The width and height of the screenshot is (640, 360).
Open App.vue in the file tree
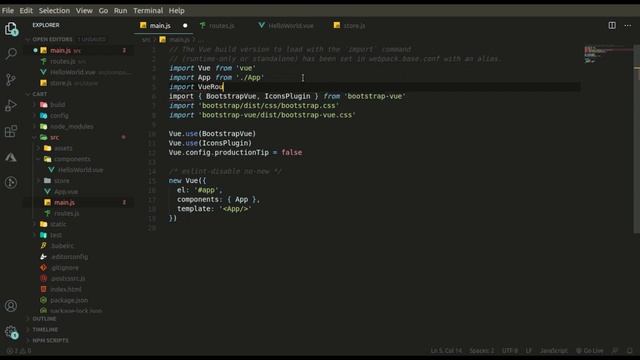(x=66, y=191)
